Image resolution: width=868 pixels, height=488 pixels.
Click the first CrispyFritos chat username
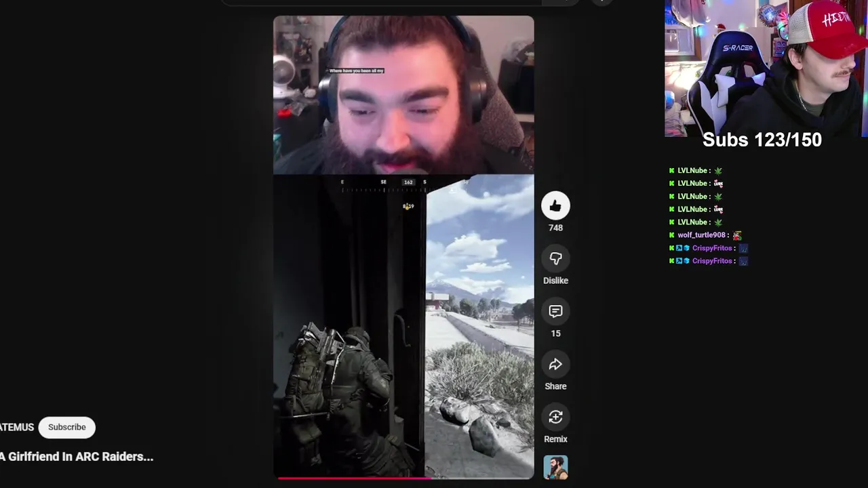tap(712, 248)
